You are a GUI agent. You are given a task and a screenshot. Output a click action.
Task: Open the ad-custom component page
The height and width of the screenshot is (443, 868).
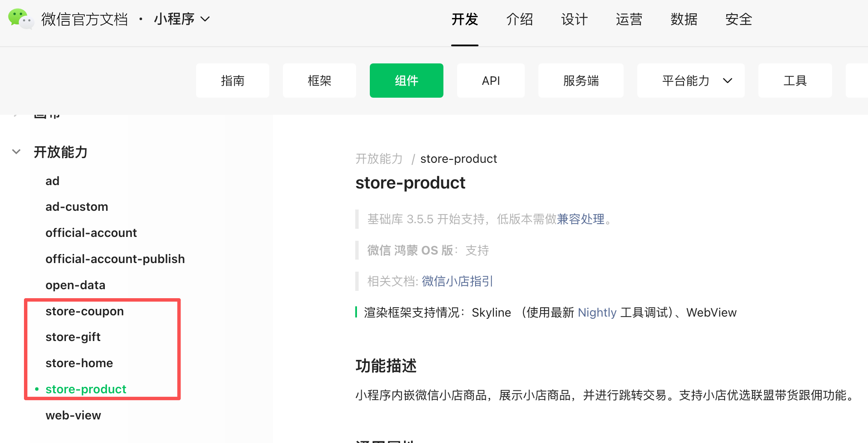(x=77, y=207)
